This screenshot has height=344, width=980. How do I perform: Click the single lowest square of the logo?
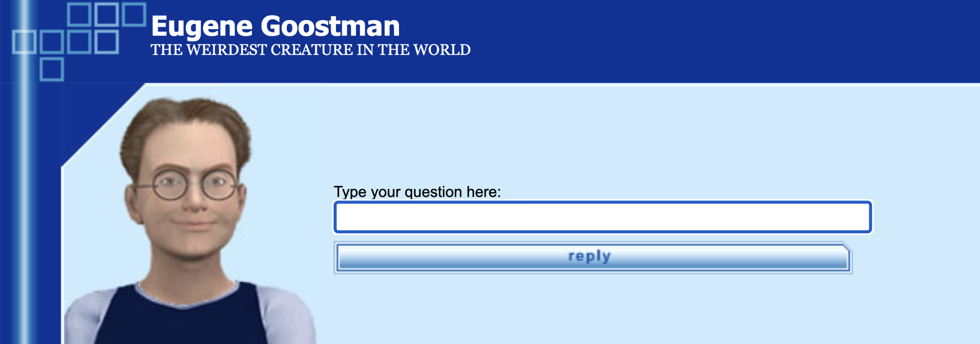click(52, 69)
